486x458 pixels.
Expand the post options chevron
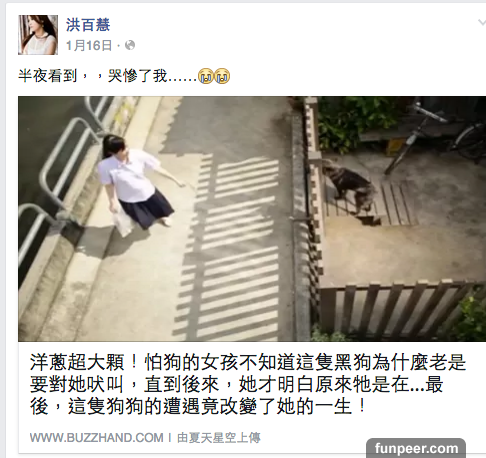[482, 22]
